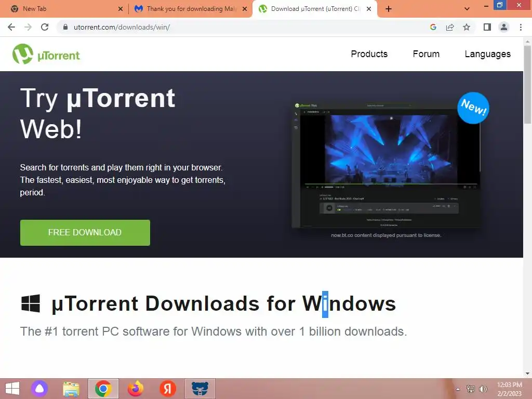Close the µTorrent download tab
532x399 pixels.
tap(369, 9)
